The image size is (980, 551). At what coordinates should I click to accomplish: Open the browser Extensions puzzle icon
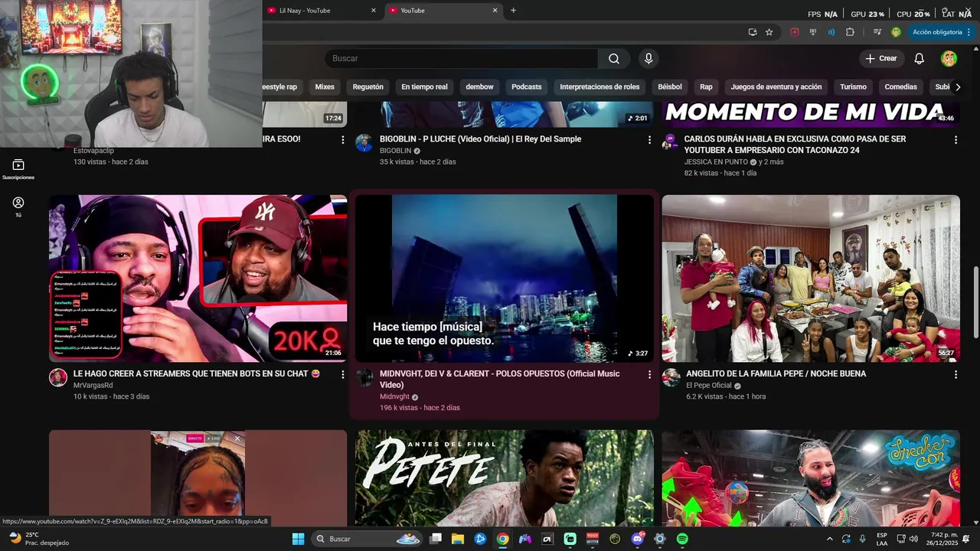850,32
